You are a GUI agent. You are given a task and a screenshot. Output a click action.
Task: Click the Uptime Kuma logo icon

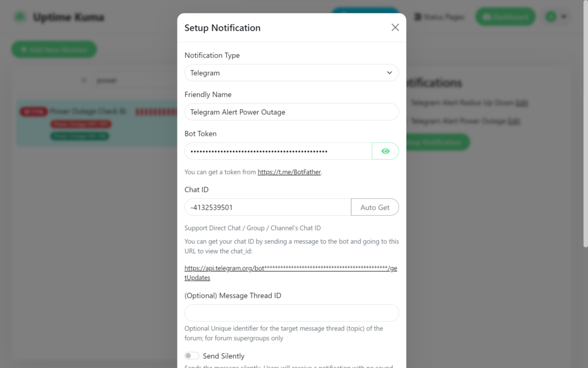(x=20, y=17)
